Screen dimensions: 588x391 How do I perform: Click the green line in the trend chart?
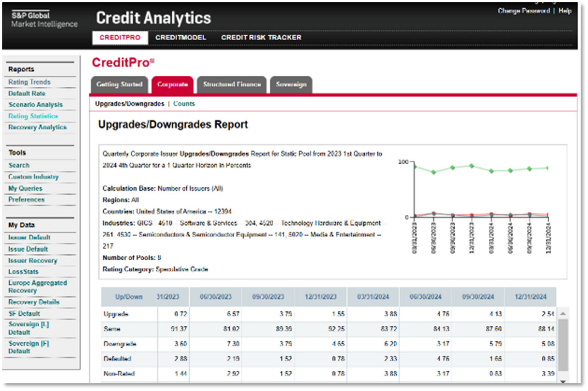point(482,169)
